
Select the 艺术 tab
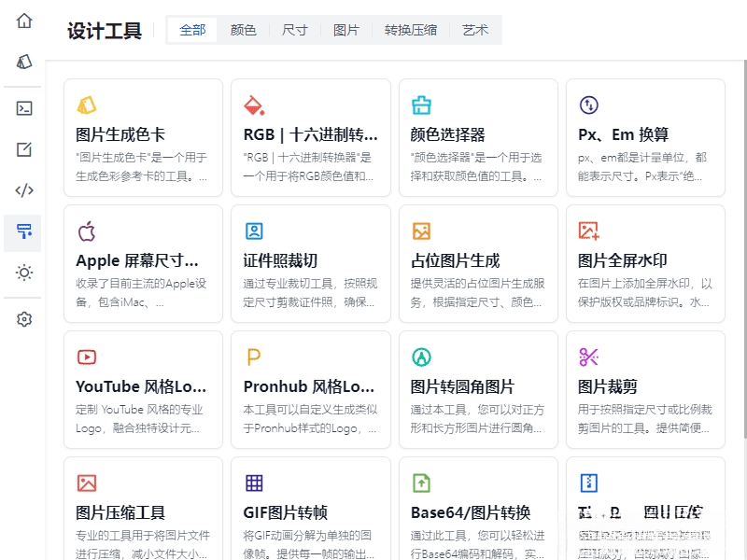coord(475,30)
